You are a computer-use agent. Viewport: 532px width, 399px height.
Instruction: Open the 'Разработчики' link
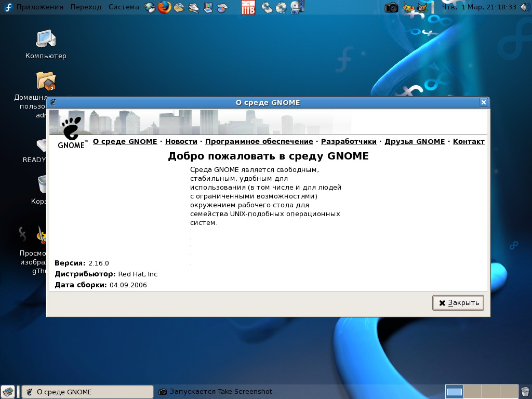(349, 141)
